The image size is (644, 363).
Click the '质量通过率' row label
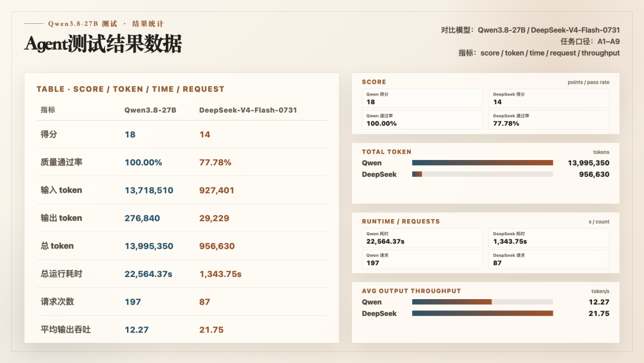click(x=61, y=162)
